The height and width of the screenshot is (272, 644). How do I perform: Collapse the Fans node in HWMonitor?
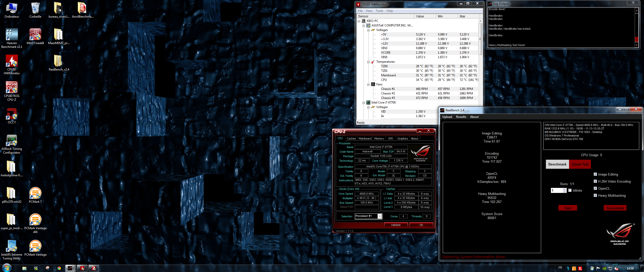click(368, 85)
